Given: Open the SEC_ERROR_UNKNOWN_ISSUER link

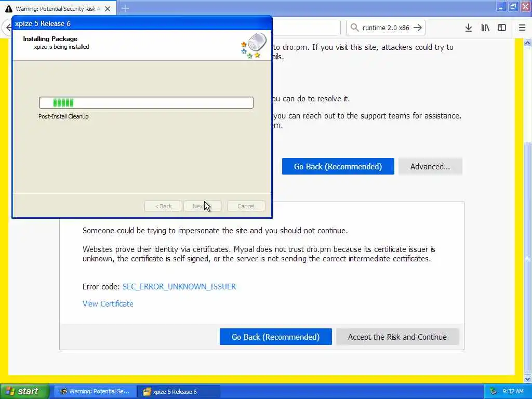Looking at the screenshot, I should point(179,287).
